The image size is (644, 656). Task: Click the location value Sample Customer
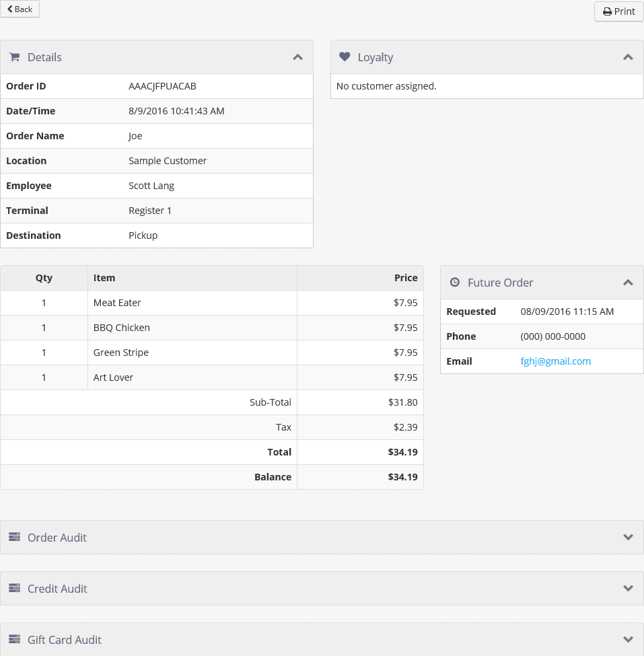pyautogui.click(x=168, y=161)
